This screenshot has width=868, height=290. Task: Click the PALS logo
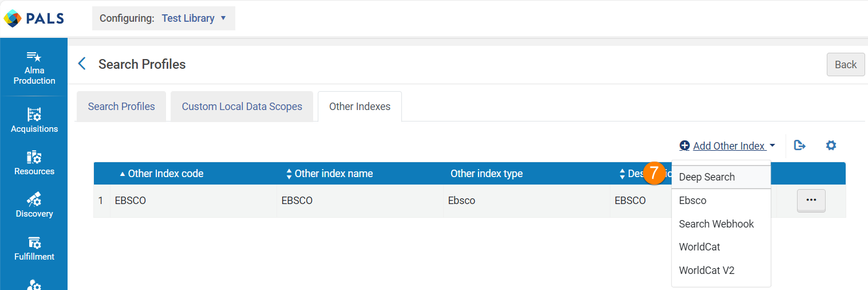click(34, 18)
